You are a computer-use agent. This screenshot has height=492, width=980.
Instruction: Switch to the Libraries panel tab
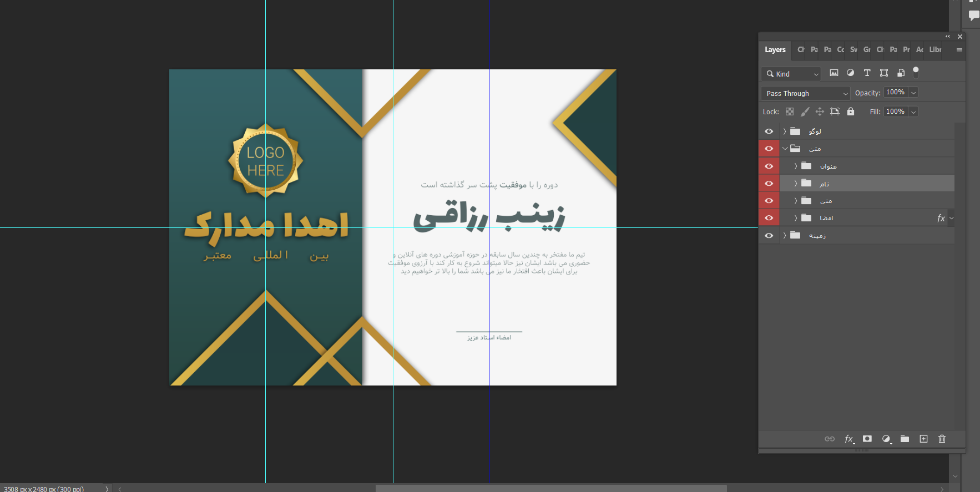click(936, 49)
